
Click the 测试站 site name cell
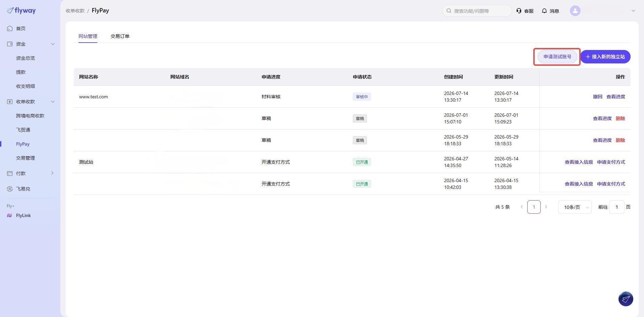[x=86, y=162]
